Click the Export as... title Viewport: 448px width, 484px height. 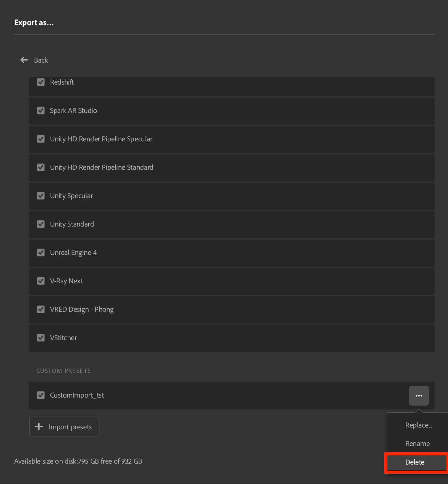[x=34, y=23]
